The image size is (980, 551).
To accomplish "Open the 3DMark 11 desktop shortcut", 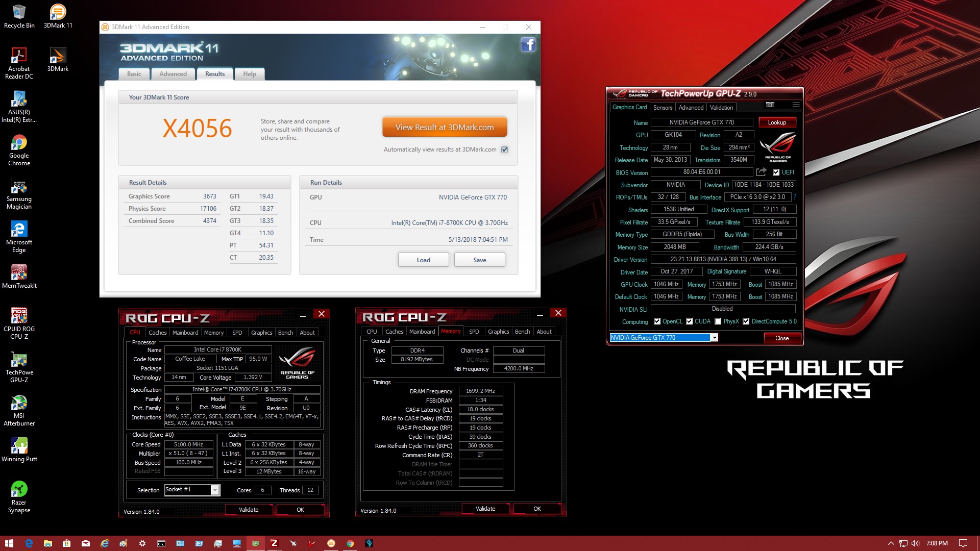I will (58, 16).
